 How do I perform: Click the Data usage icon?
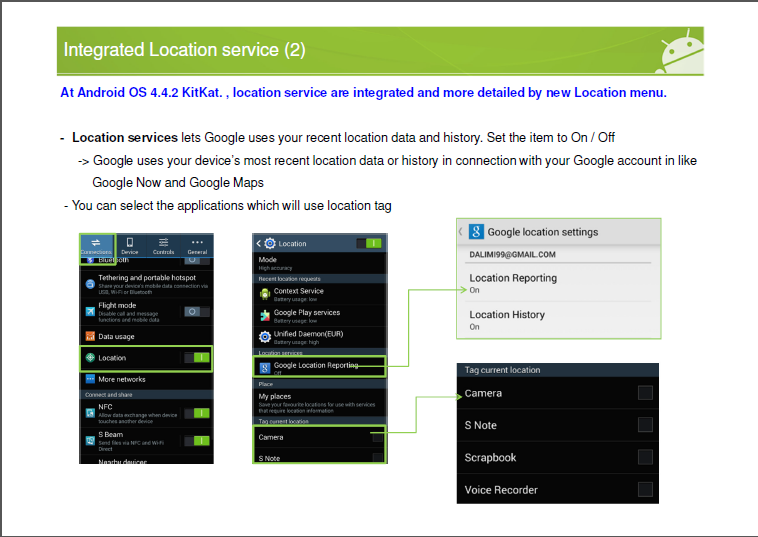click(x=89, y=336)
